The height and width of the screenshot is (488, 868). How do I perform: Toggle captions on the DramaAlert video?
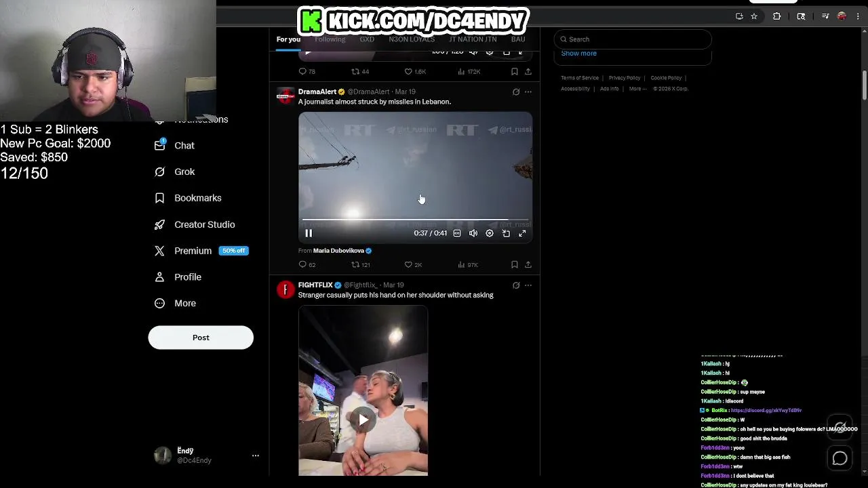[457, 233]
